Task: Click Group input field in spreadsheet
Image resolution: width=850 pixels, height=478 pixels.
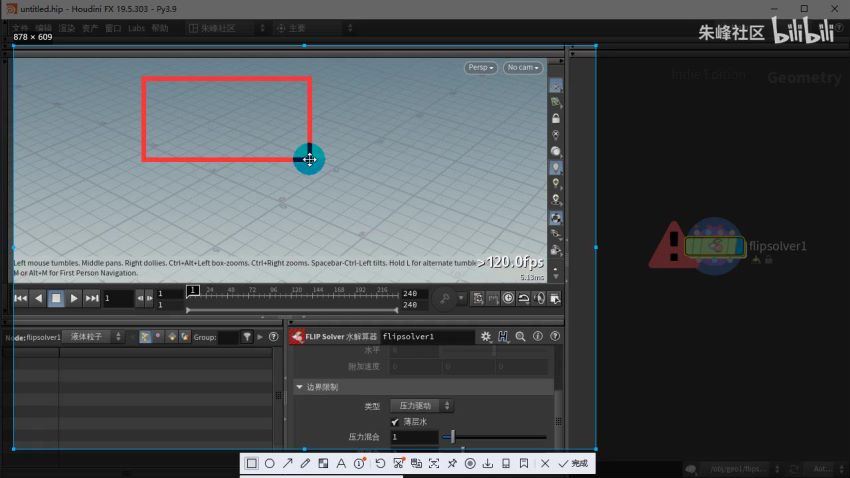Action: (x=228, y=337)
